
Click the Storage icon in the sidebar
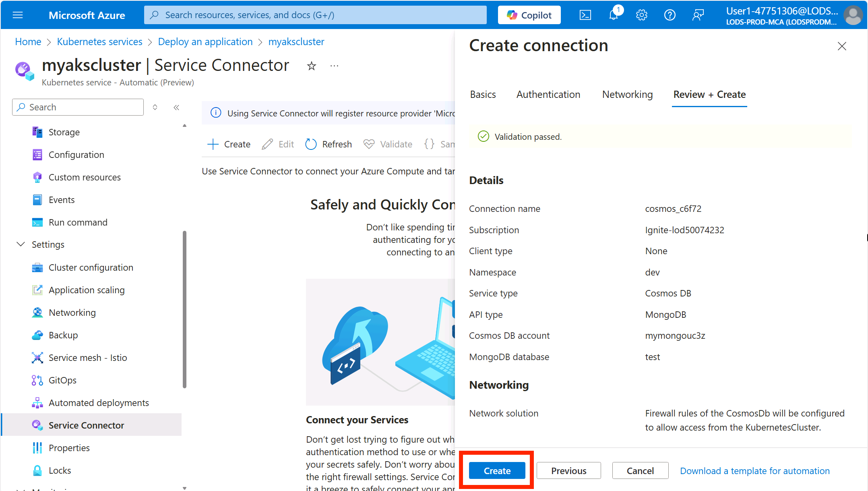tap(37, 132)
